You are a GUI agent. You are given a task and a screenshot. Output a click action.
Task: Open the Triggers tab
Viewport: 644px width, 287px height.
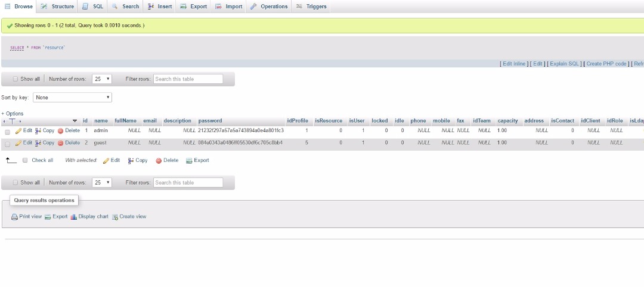click(x=311, y=7)
